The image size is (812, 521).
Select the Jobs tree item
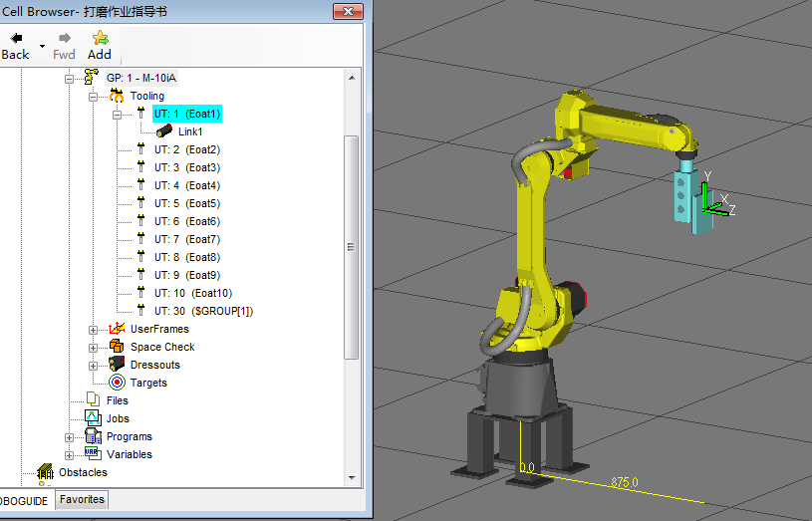(118, 419)
